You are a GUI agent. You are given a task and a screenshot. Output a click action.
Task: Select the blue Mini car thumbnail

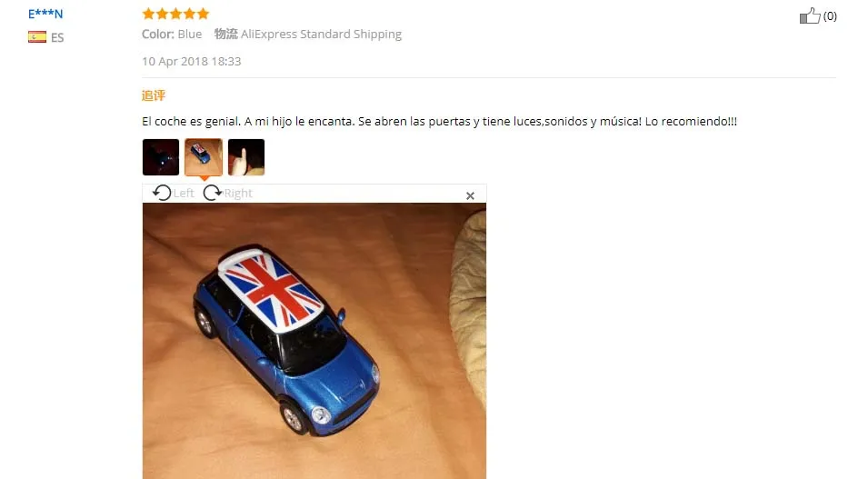click(x=204, y=157)
